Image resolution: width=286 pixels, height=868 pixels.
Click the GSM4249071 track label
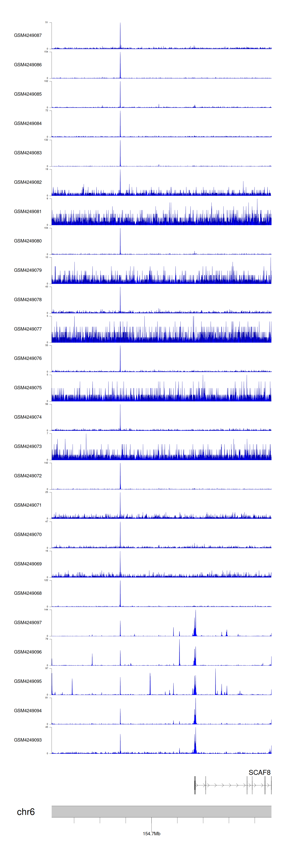click(x=28, y=505)
